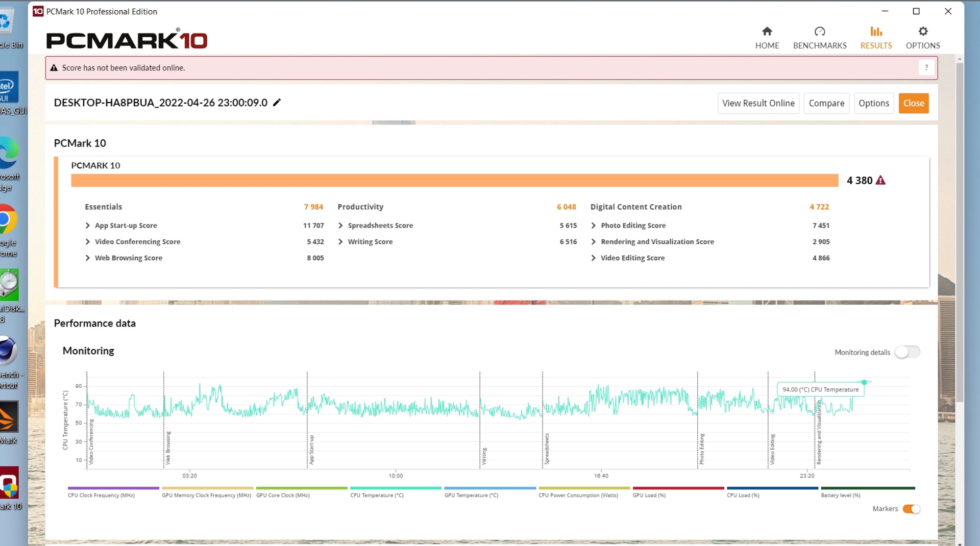The width and height of the screenshot is (980, 546).
Task: Click the warning icon in validation banner
Action: [54, 68]
